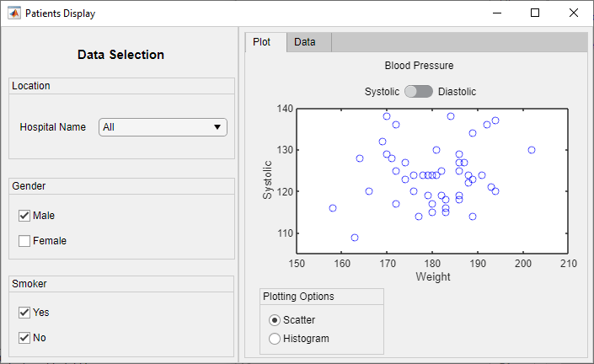Click the dropdown arrow beside All
Viewport: 594px width, 364px height.
[217, 127]
